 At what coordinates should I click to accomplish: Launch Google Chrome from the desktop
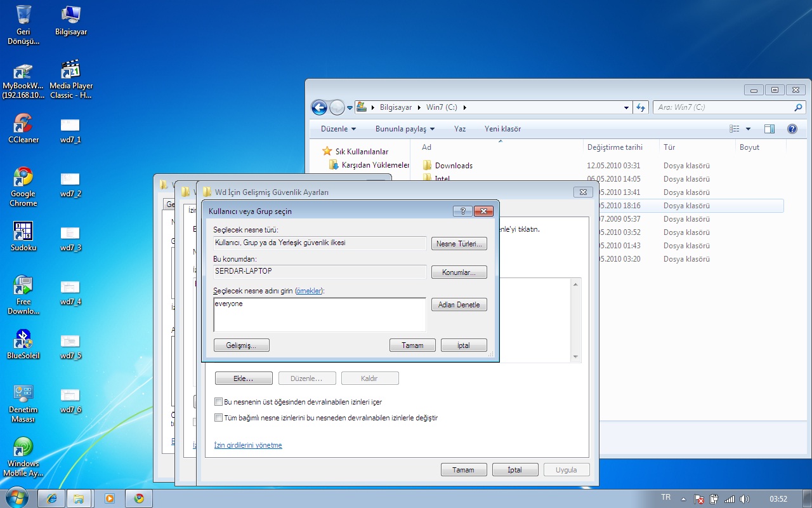[x=23, y=187]
